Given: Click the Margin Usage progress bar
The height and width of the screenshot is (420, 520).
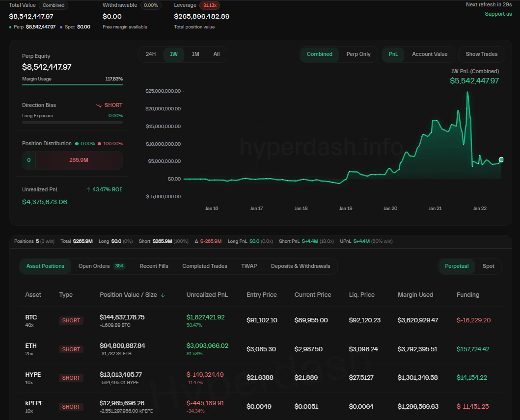Looking at the screenshot, I should click(72, 85).
